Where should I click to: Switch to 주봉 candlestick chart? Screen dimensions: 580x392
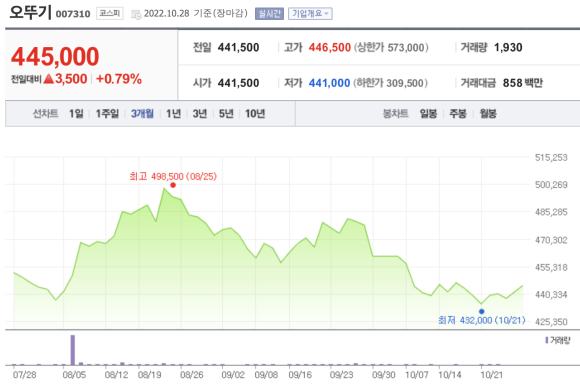(x=458, y=114)
